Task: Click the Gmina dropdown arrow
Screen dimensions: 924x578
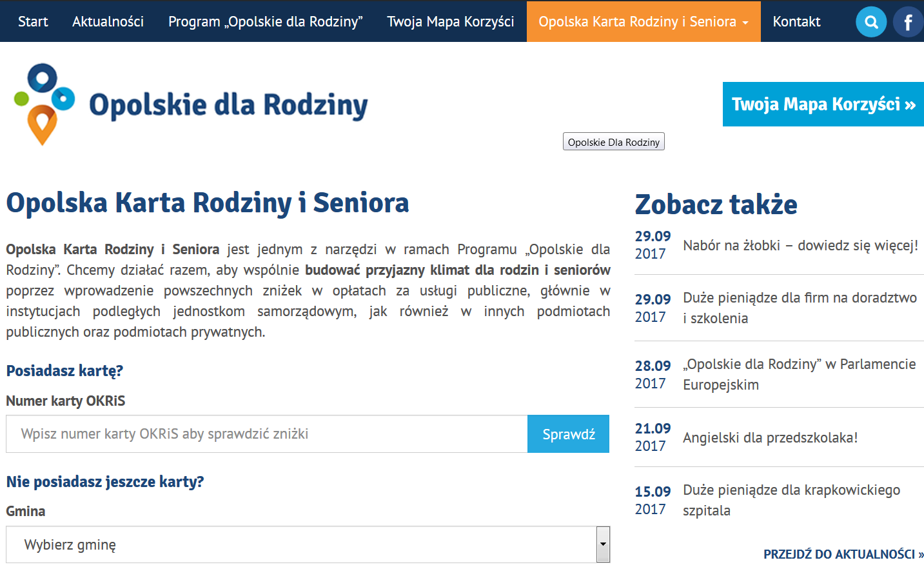Action: coord(603,544)
